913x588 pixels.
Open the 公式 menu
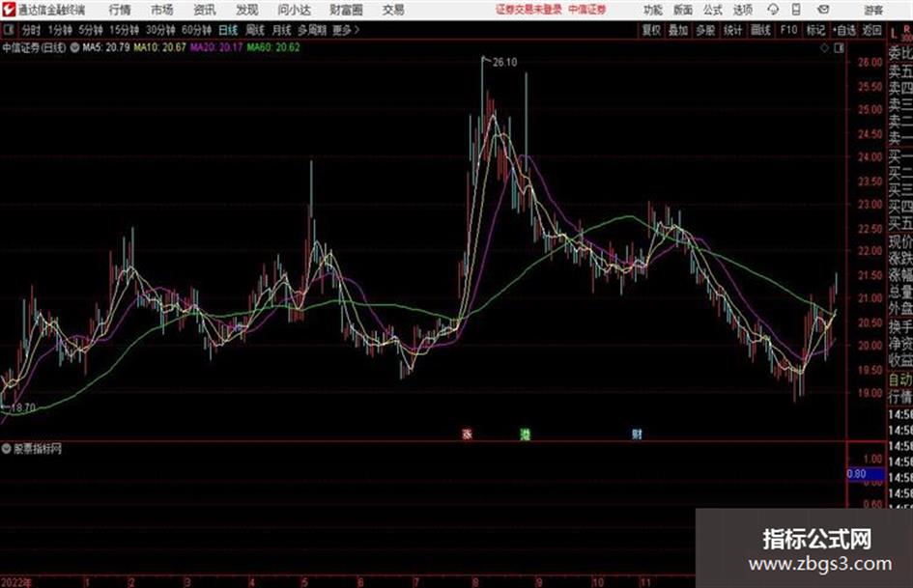pos(713,10)
